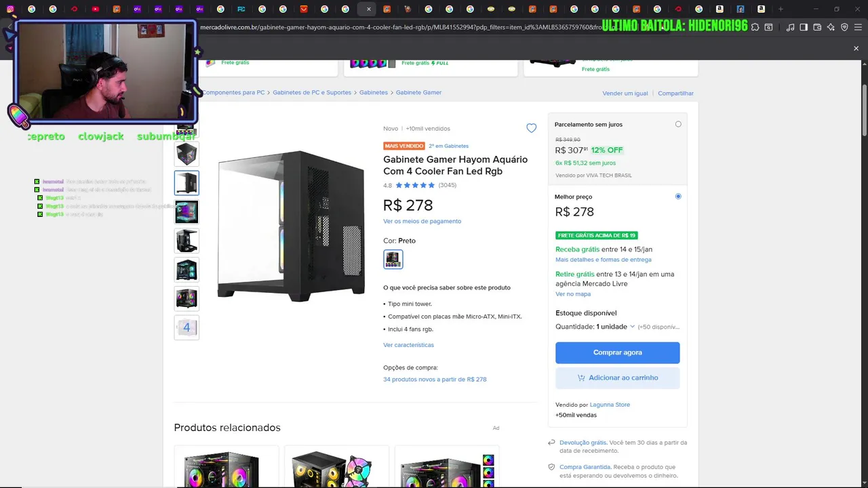Select the Parcelamento sem juros radio option
The image size is (868, 488).
click(678, 124)
